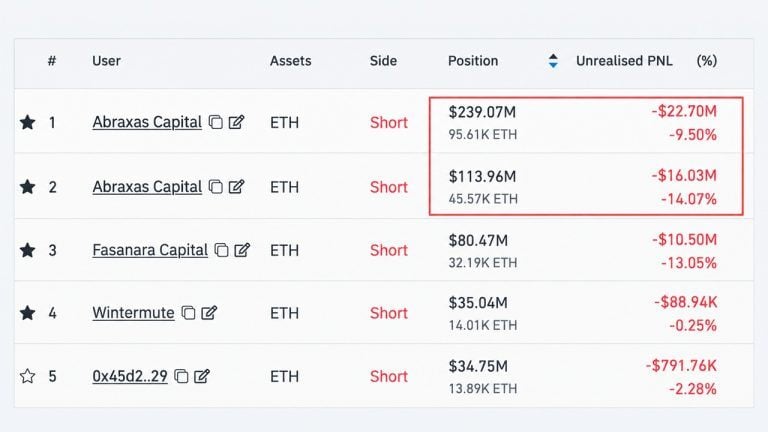The image size is (768, 432).
Task: Select the -14.07% PNL percentage
Action: pyautogui.click(x=689, y=199)
